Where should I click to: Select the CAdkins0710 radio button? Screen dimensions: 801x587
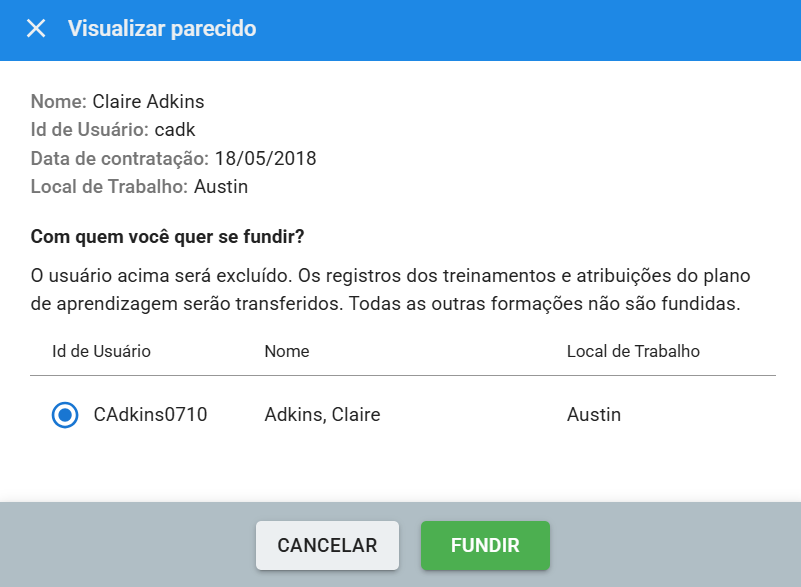[65, 415]
